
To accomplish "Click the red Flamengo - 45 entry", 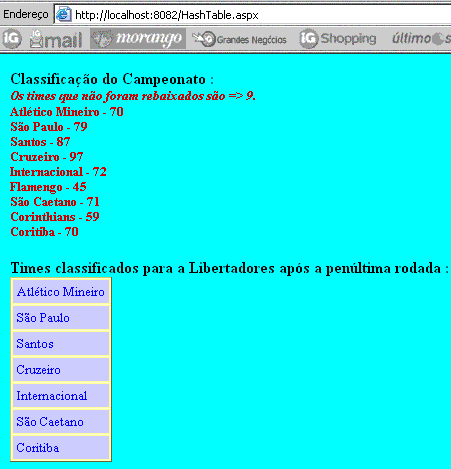I will 48,187.
